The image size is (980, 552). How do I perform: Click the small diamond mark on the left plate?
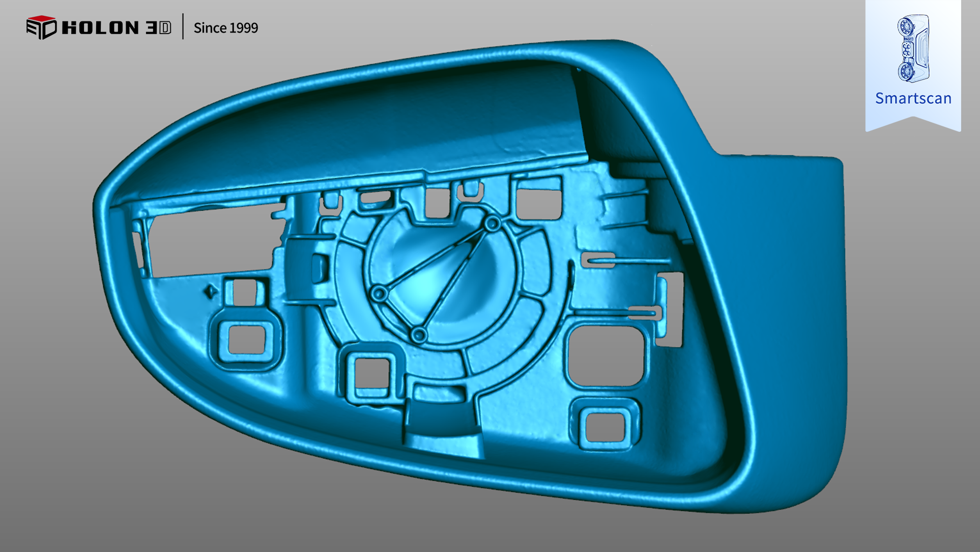210,292
